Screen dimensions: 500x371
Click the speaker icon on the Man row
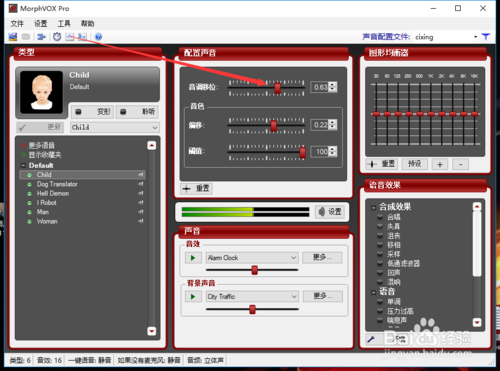point(141,212)
